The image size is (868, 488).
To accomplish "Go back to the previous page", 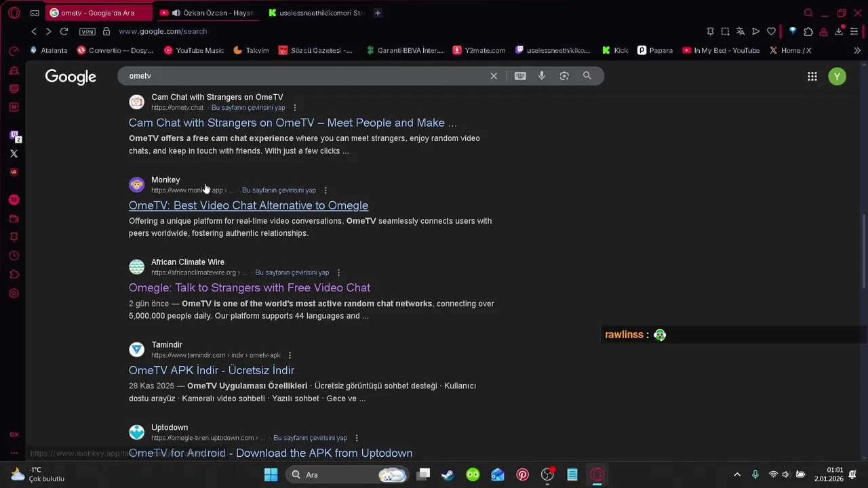I will pyautogui.click(x=34, y=31).
